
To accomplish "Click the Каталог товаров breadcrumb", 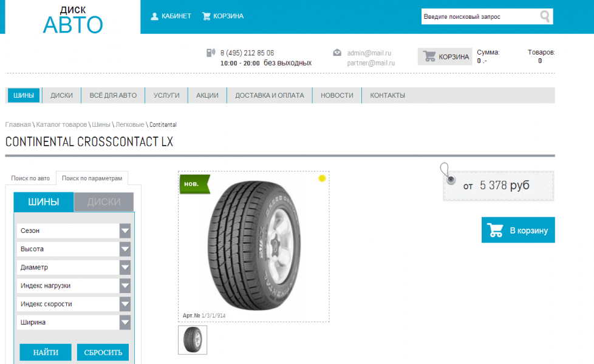I will (61, 124).
